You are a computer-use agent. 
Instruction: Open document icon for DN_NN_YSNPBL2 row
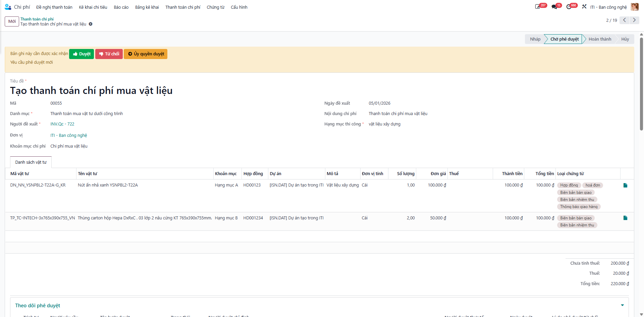click(x=625, y=185)
